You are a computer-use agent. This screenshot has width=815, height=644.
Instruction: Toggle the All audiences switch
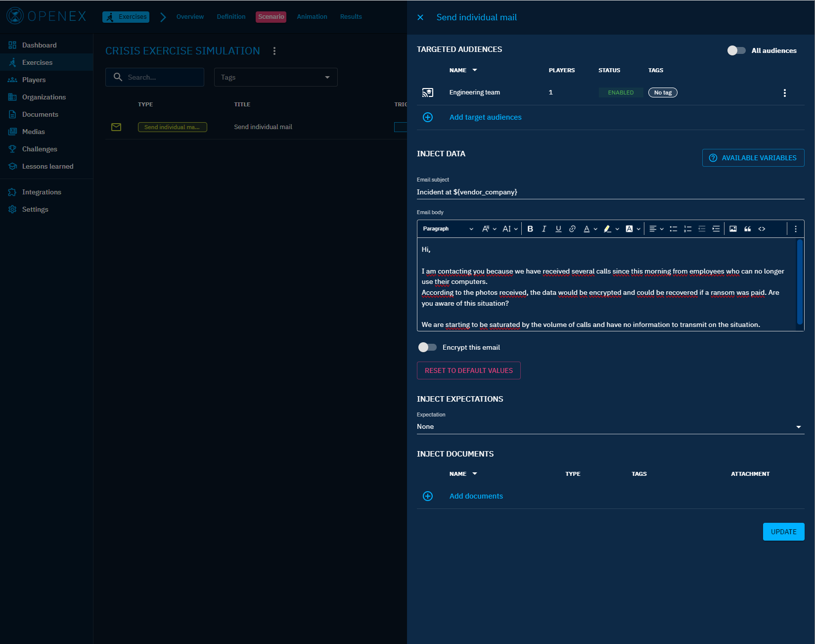coord(736,50)
